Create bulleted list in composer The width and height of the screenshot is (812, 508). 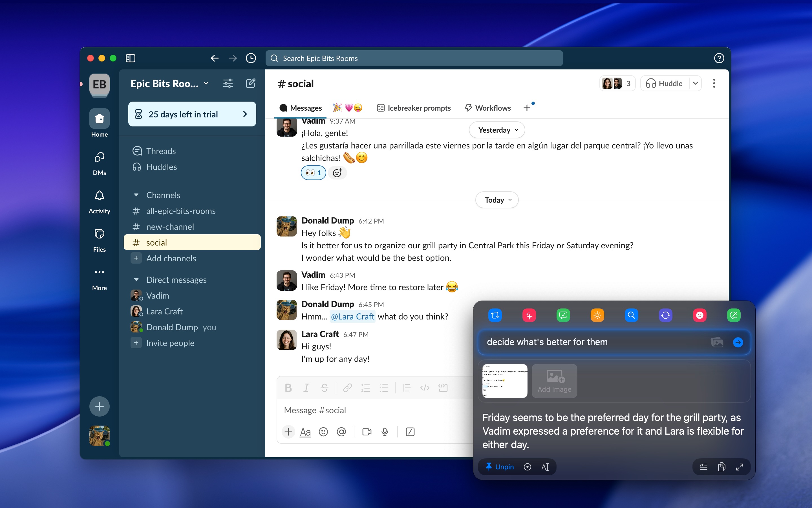coord(384,388)
